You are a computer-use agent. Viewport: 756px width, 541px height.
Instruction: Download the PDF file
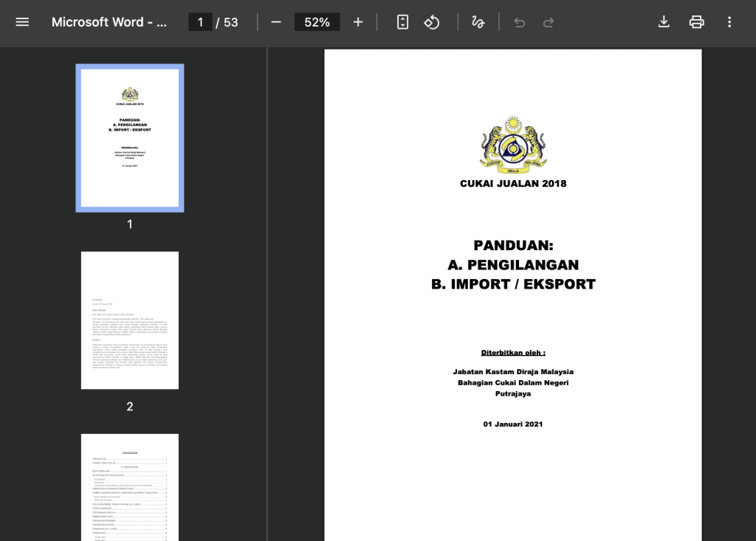pos(664,22)
